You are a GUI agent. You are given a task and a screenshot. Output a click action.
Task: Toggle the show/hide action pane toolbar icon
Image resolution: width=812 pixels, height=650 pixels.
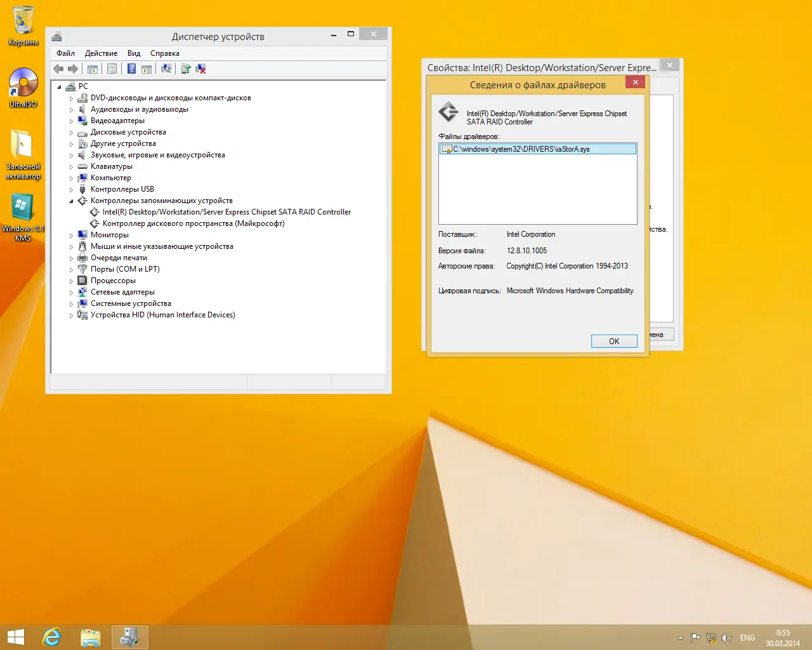147,69
